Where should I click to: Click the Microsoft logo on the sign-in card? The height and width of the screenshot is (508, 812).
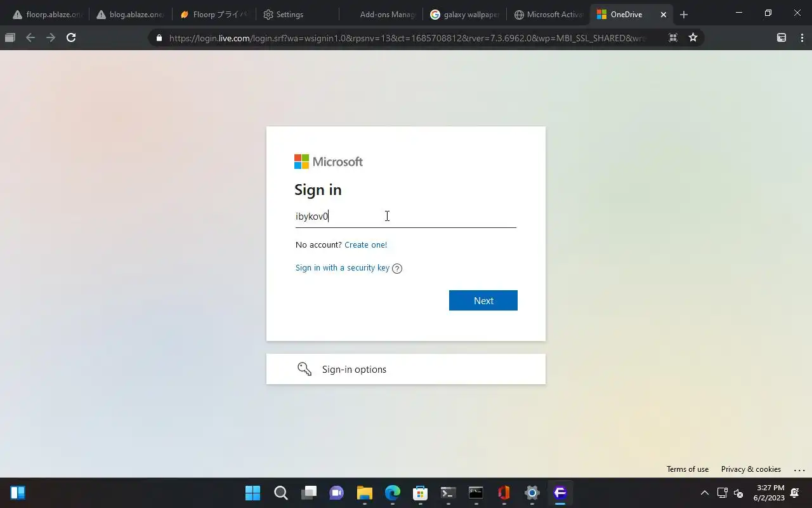point(329,162)
